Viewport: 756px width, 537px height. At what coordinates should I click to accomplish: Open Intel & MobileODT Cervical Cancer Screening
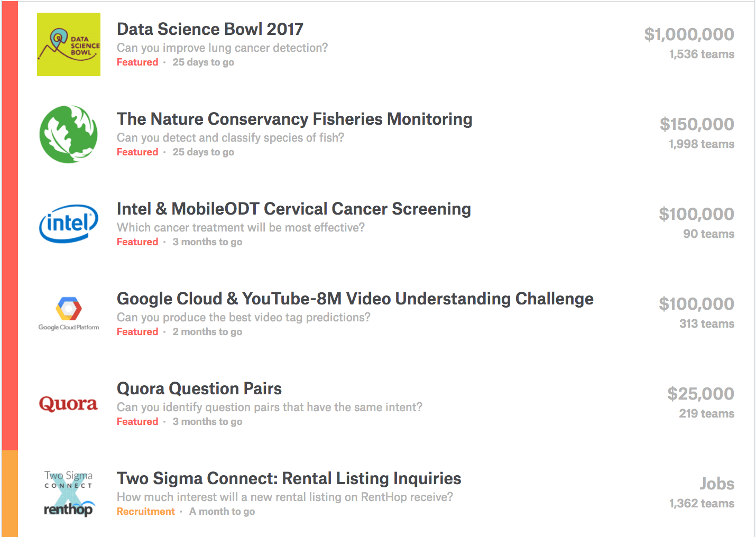294,209
